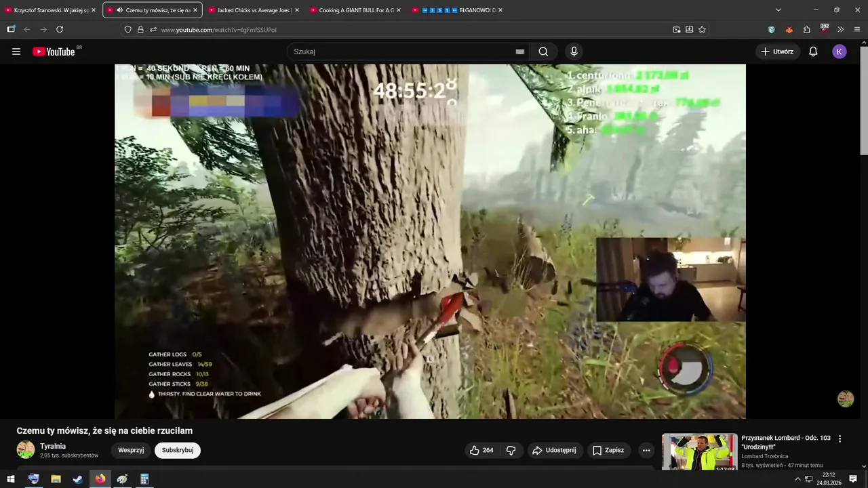This screenshot has width=868, height=488.
Task: Click the channel watermark in video corner
Action: point(846,399)
